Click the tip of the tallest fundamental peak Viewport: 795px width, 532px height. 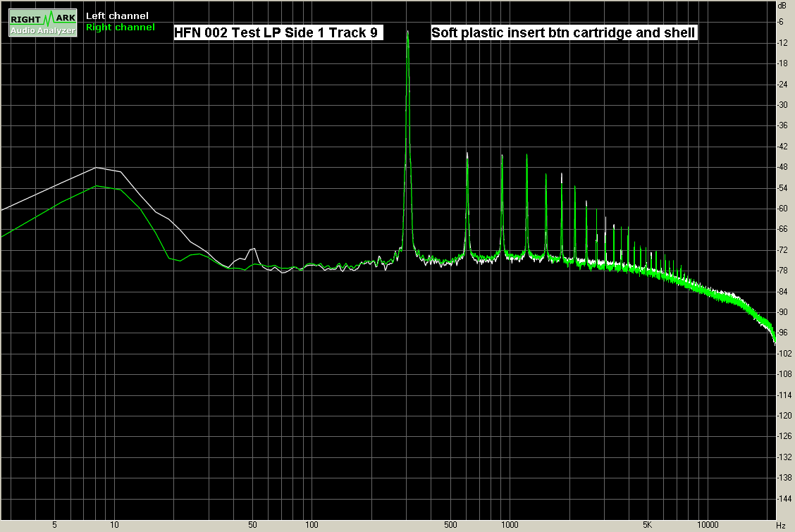[x=407, y=32]
